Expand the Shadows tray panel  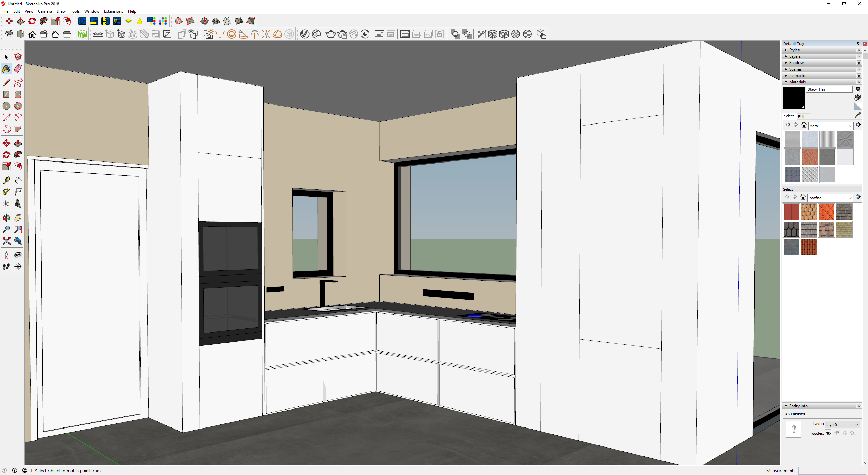click(x=797, y=63)
